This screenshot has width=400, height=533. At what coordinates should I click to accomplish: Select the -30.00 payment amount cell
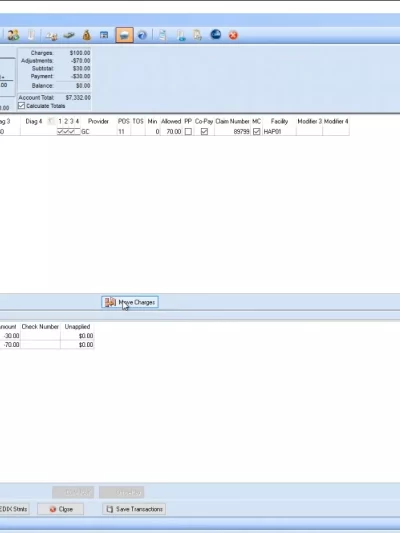[x=10, y=336]
